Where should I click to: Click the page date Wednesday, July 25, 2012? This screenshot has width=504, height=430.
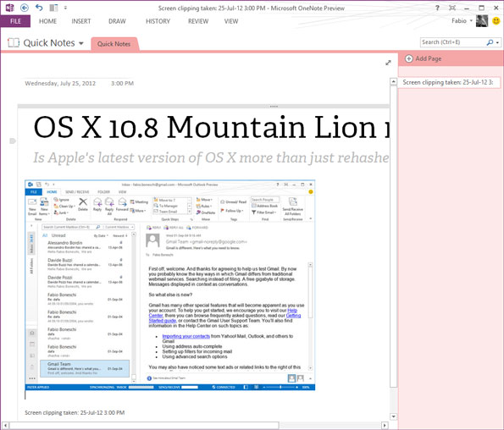pyautogui.click(x=60, y=83)
